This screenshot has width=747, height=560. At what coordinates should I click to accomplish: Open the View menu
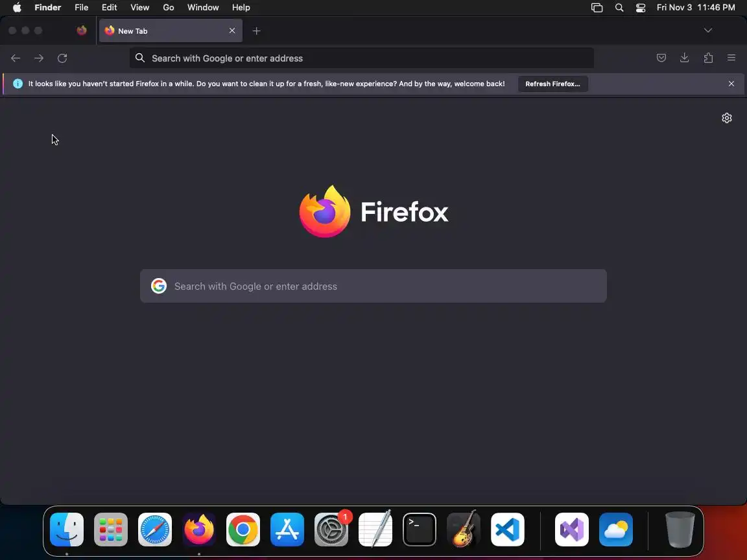pyautogui.click(x=139, y=7)
